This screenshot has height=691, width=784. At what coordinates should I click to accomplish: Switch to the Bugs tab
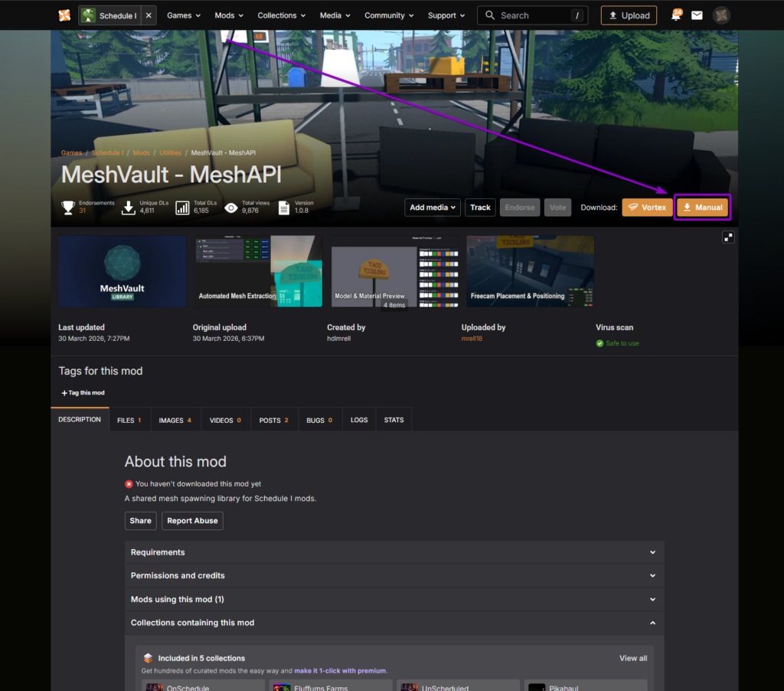(319, 420)
